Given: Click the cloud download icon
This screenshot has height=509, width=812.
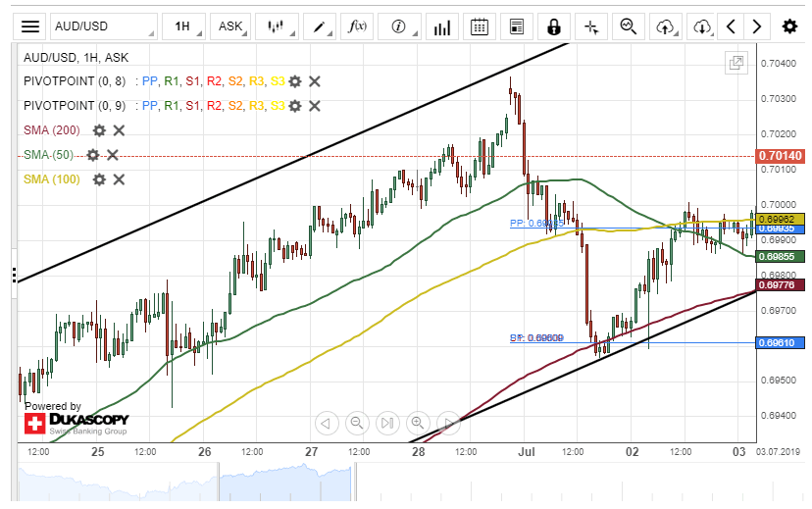Looking at the screenshot, I should click(702, 26).
